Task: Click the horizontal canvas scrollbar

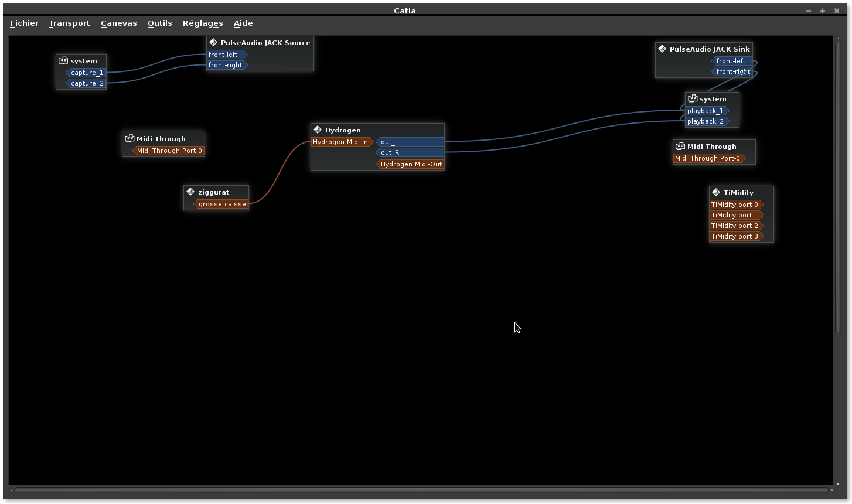Action: 421,490
